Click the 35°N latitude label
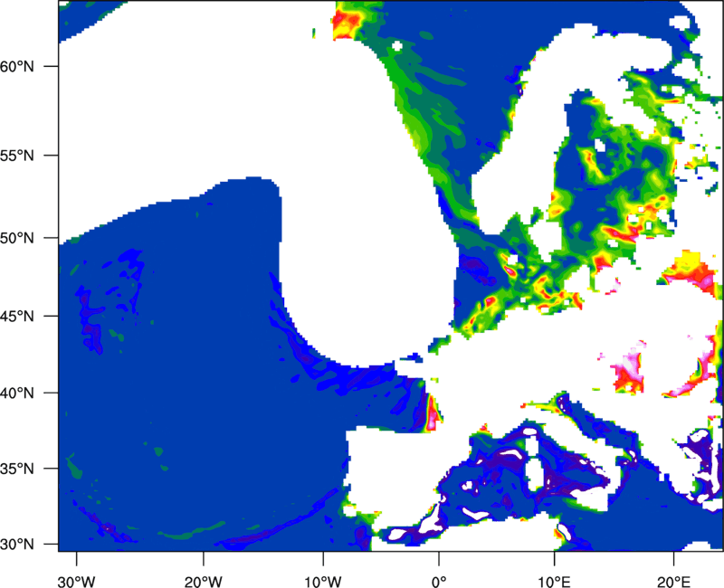The image size is (724, 588). pyautogui.click(x=17, y=469)
